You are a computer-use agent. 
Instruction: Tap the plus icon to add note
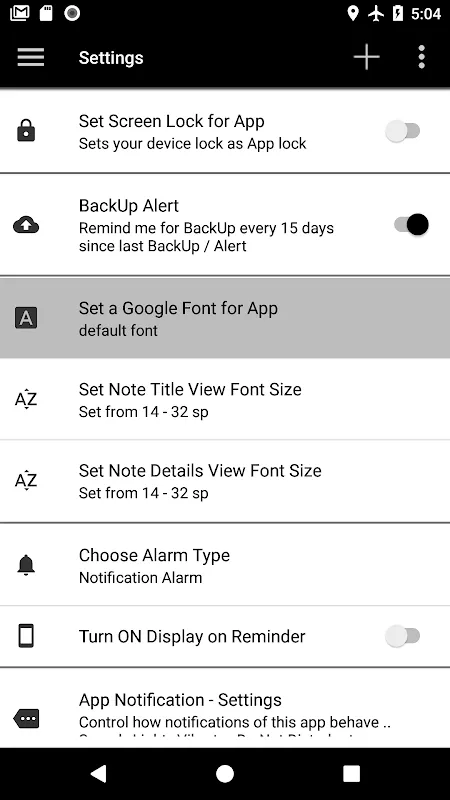click(367, 57)
